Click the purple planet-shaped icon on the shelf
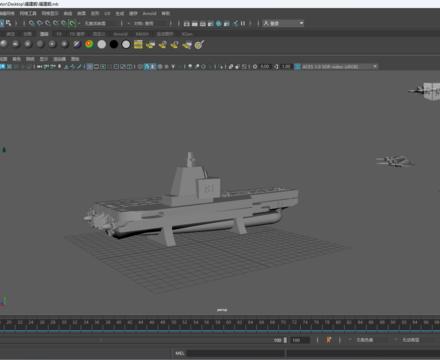440x360 pixels. point(77,44)
